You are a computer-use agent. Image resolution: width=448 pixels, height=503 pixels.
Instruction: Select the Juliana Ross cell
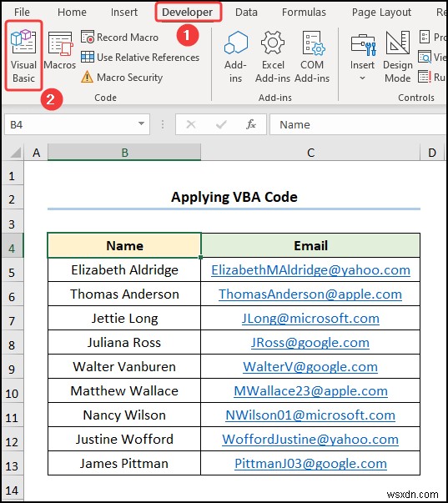pos(124,342)
